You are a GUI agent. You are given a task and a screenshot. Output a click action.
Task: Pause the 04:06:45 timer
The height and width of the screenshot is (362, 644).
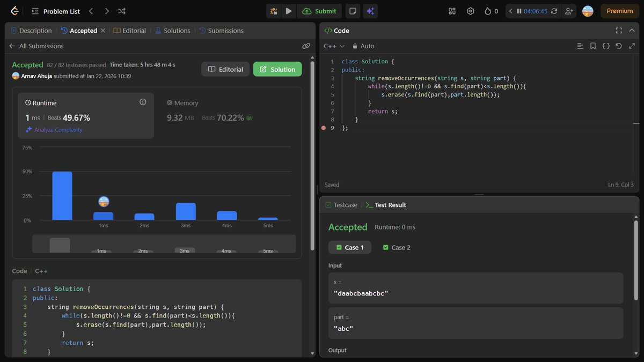519,11
